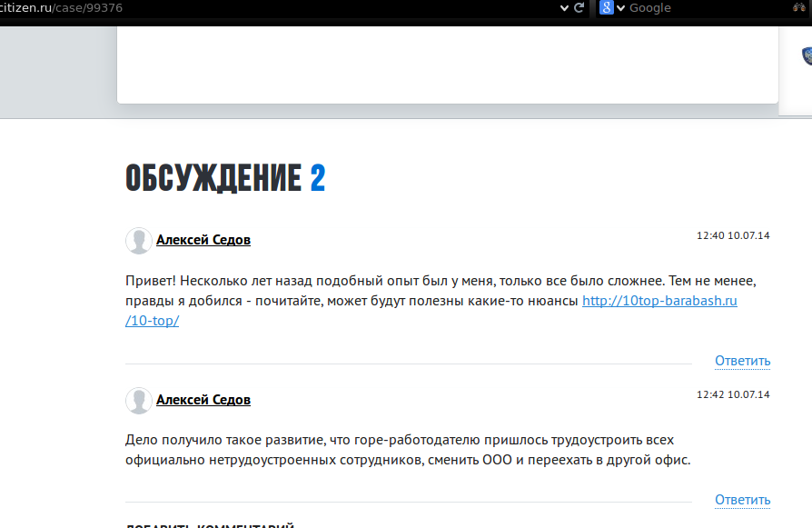The image size is (812, 528).
Task: Reply to the second comment via Ответить
Action: (742, 500)
